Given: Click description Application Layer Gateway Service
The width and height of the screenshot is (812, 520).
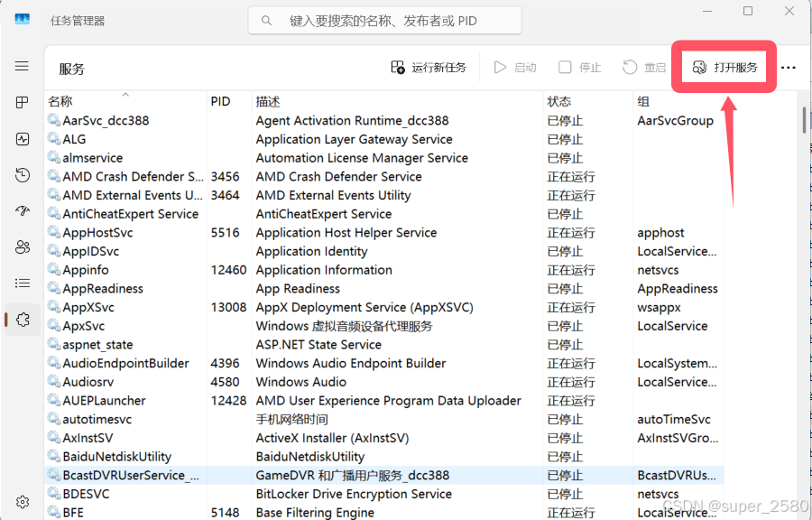Looking at the screenshot, I should [x=355, y=139].
